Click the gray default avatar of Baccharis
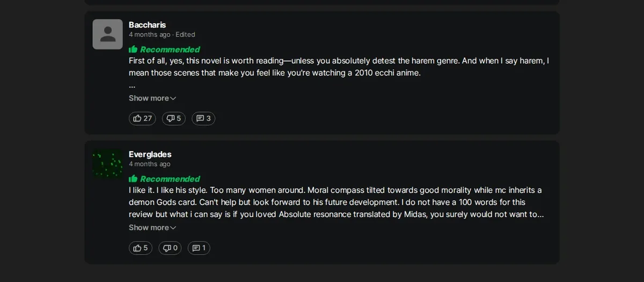 108,34
